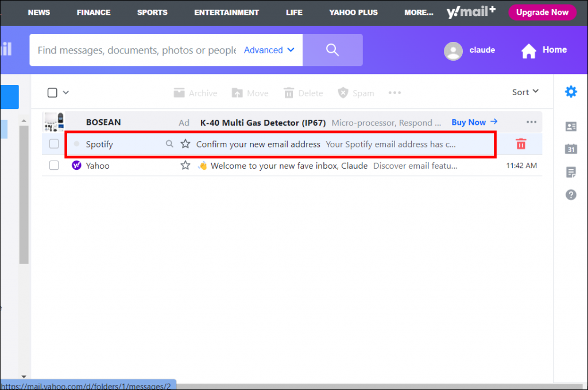Screen dimensions: 588x390
Task: Star the Yahoo welcome email
Action: coord(185,165)
